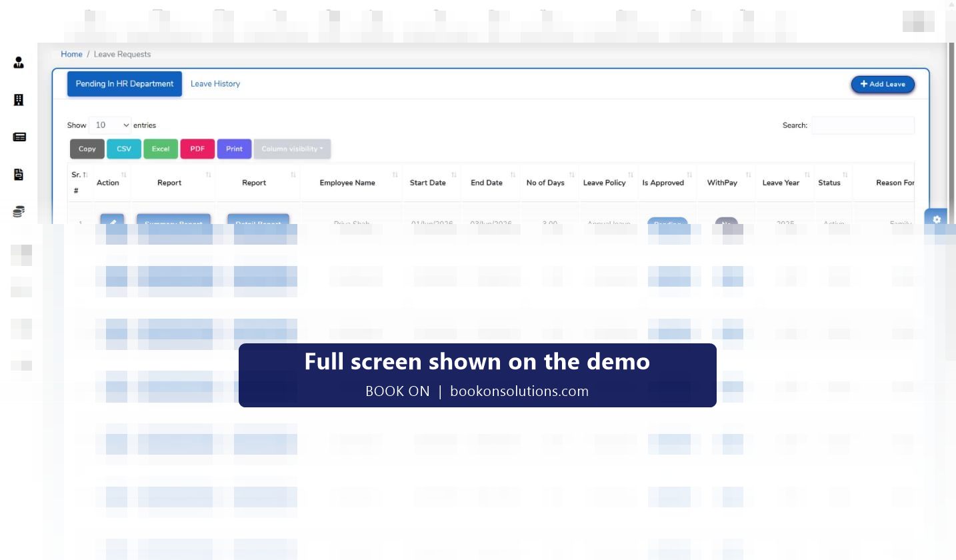Switch to Pending In HR Department tab
Screen dimensions: 956x560
125,84
